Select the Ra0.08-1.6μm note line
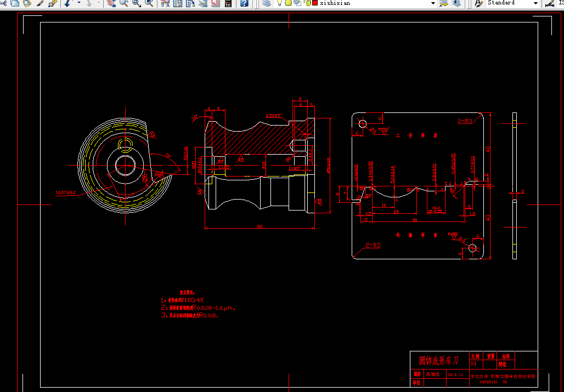 tap(198, 308)
